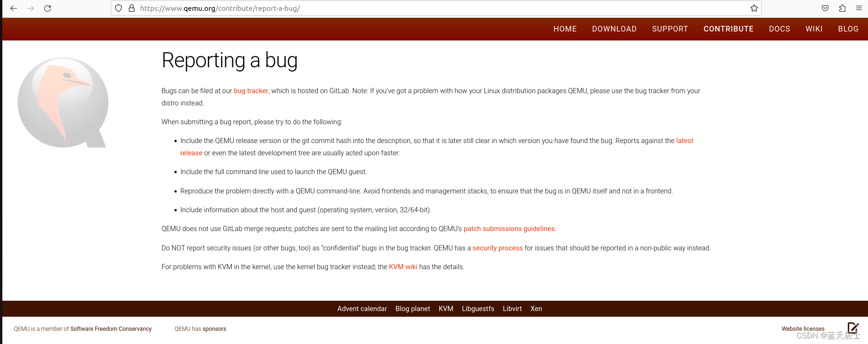Click the Advent calendar footer link
868x344 pixels.
[x=362, y=309]
